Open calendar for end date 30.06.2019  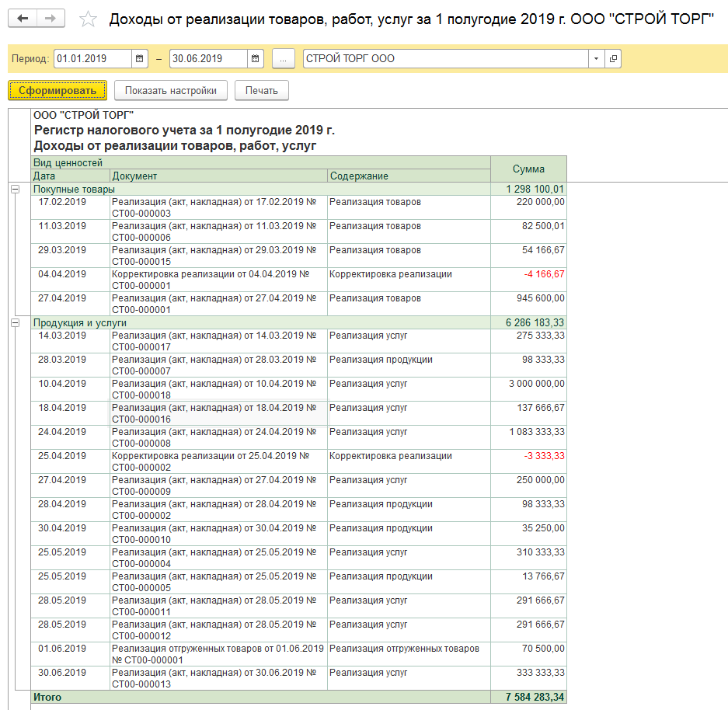[256, 59]
